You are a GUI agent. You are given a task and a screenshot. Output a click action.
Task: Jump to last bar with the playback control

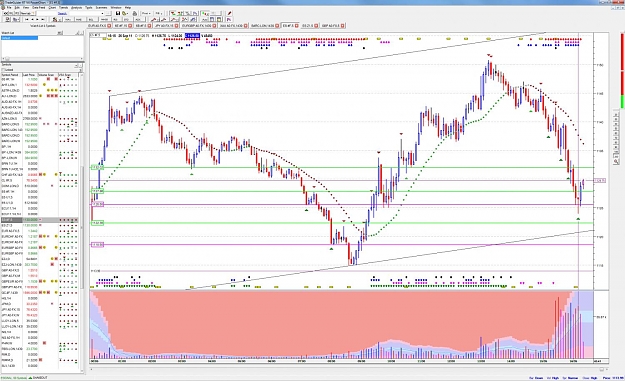pyautogui.click(x=43, y=19)
